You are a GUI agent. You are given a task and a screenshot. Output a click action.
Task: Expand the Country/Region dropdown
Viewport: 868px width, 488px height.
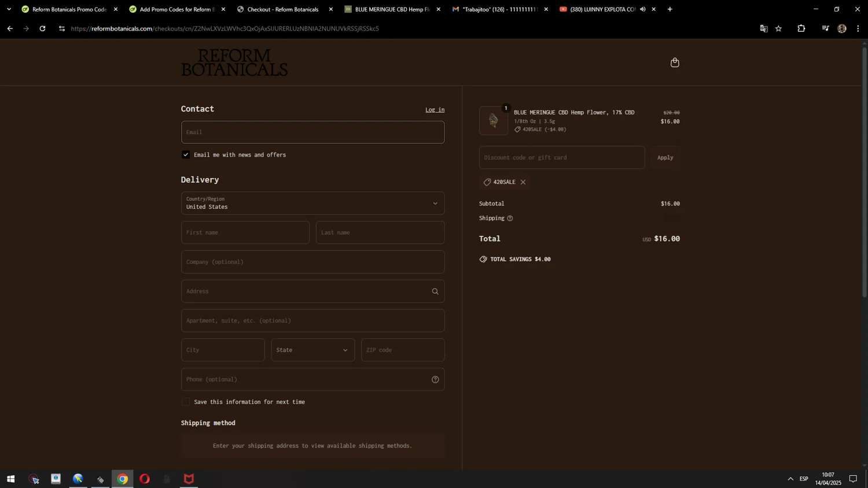(x=313, y=204)
